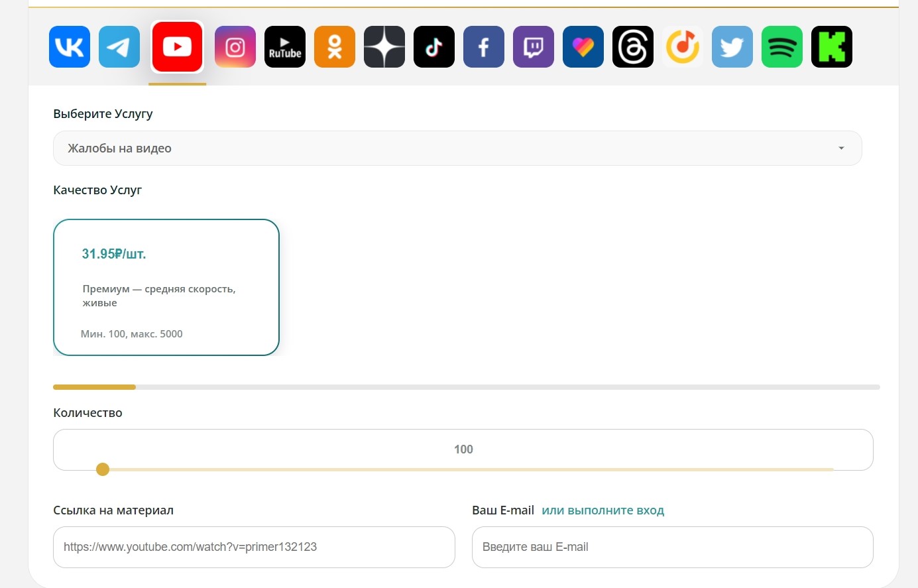Focus the 'Введите ваш E-mail' field

pos(673,547)
